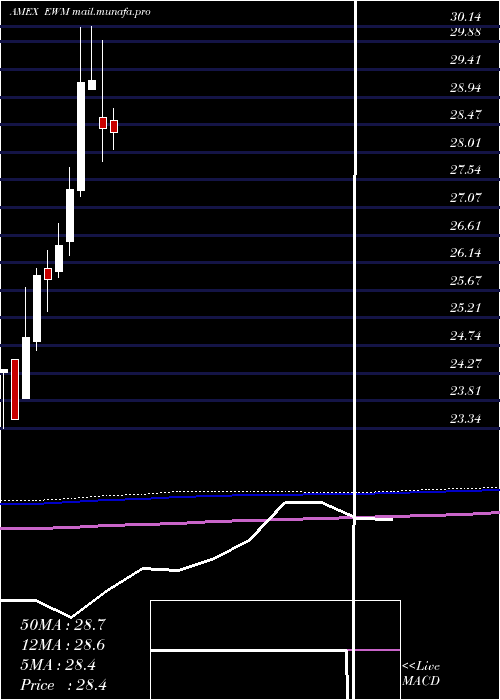This screenshot has width=500, height=700.
Task: Click the 27.07 price axis label
Action: tap(466, 197)
